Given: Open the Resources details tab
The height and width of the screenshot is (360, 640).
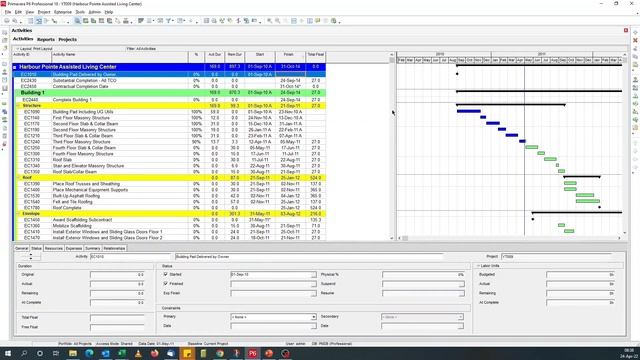Looking at the screenshot, I should coord(53,248).
